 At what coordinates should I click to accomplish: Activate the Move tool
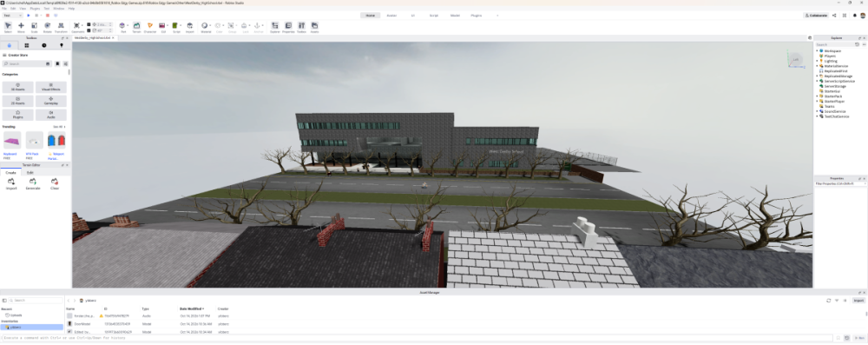pos(21,27)
